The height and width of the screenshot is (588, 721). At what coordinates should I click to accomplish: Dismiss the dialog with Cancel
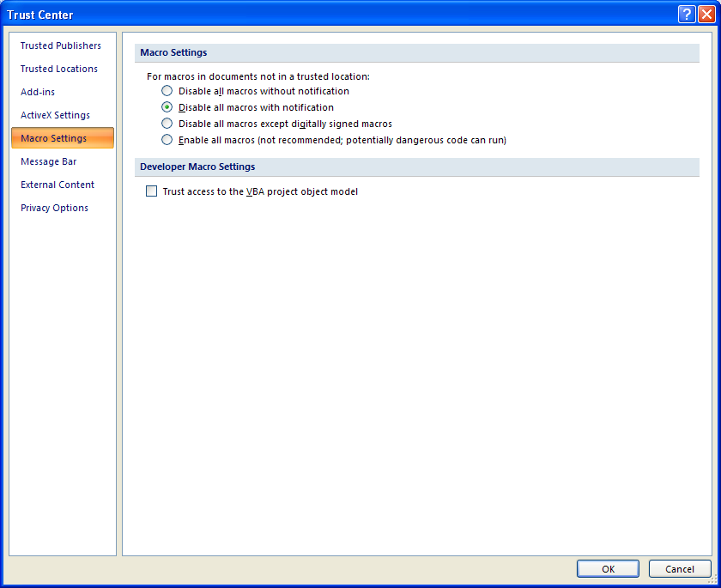click(680, 569)
